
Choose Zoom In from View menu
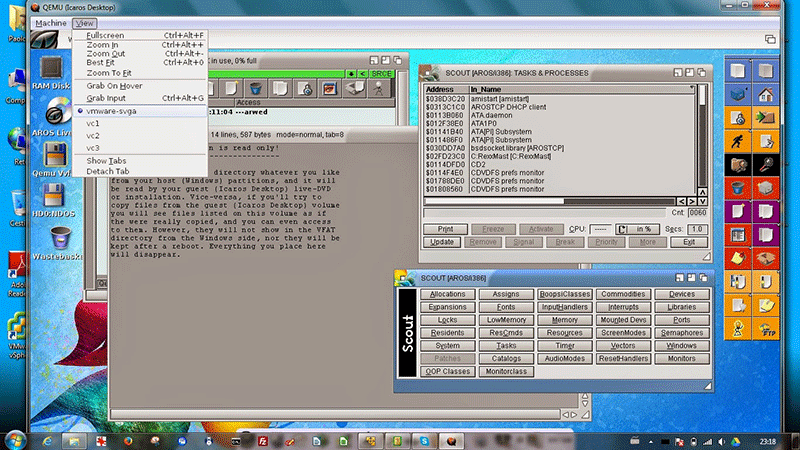point(140,45)
